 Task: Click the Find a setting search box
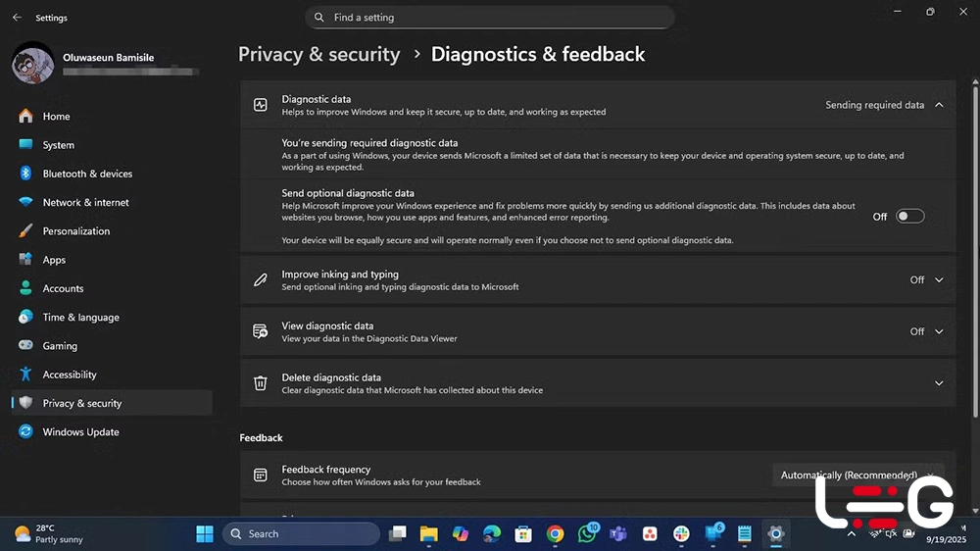pyautogui.click(x=490, y=18)
